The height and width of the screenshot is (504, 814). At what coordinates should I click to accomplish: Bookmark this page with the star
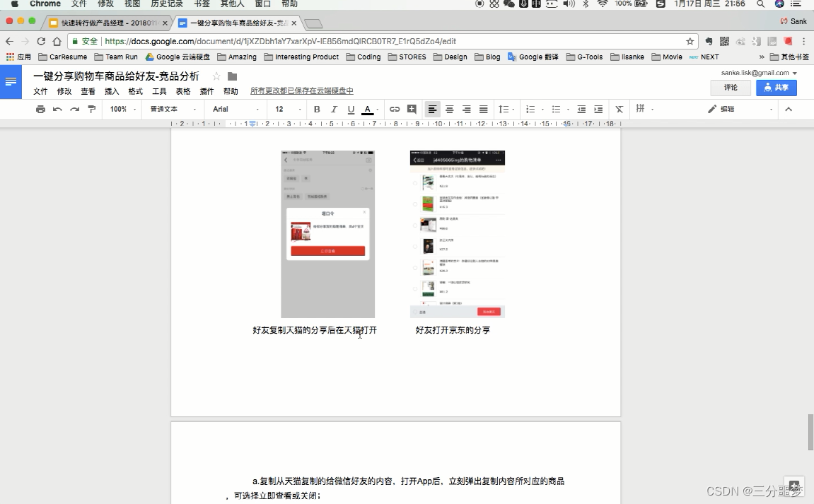690,42
